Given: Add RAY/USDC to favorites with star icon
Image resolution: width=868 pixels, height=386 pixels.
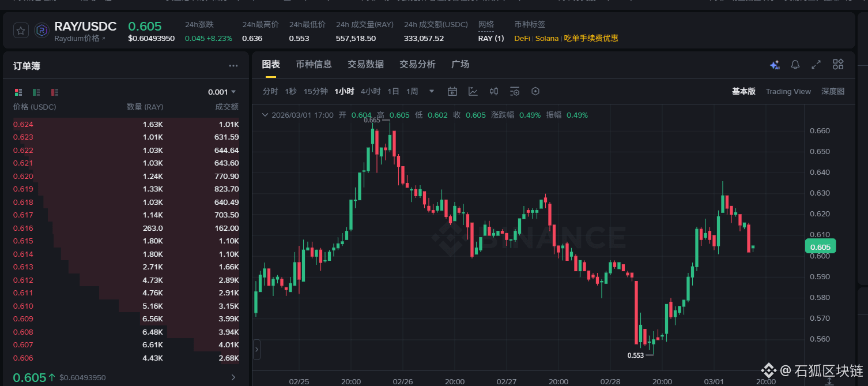Looking at the screenshot, I should click(x=20, y=31).
